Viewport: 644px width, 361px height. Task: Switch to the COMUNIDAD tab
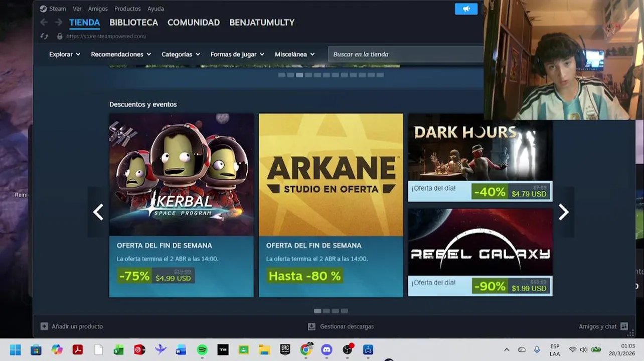(194, 23)
